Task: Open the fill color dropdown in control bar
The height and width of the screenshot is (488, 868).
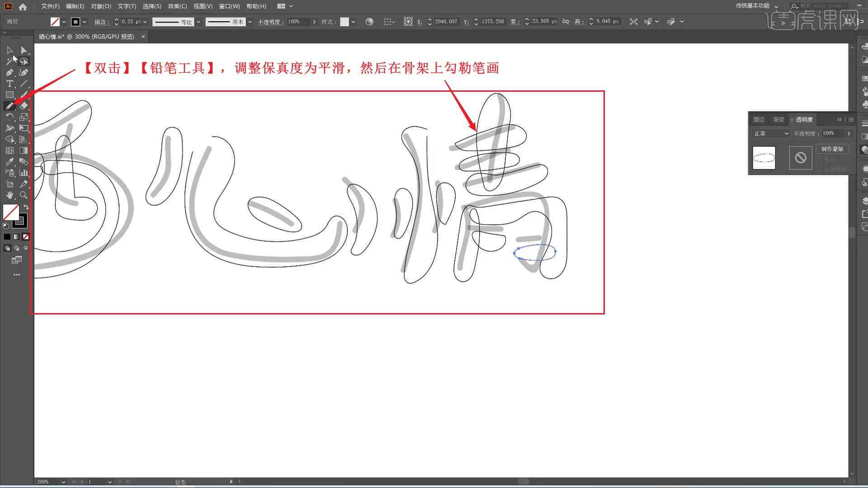Action: [x=64, y=22]
